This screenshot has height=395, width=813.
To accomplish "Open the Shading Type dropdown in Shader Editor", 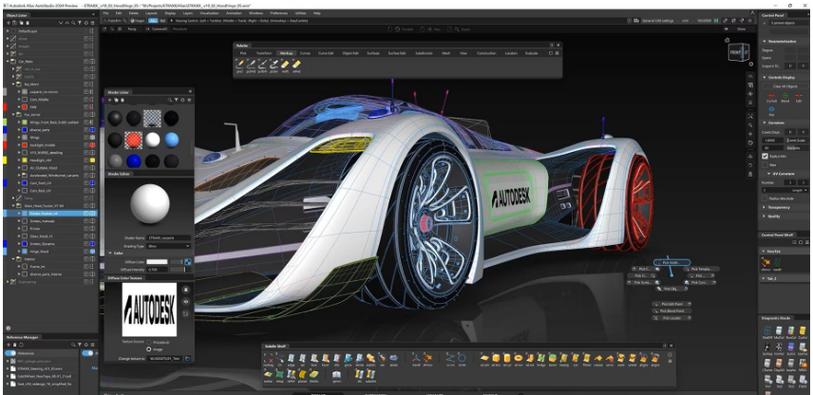I will (169, 246).
